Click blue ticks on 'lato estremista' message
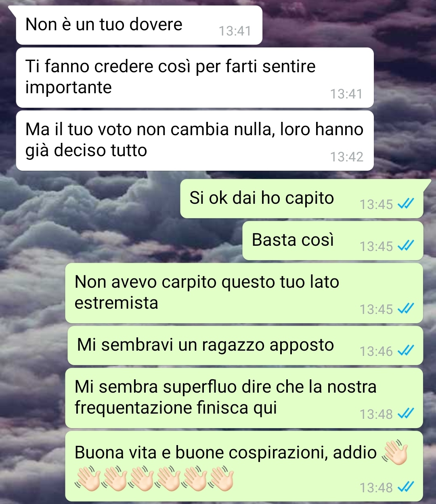 coord(406,309)
